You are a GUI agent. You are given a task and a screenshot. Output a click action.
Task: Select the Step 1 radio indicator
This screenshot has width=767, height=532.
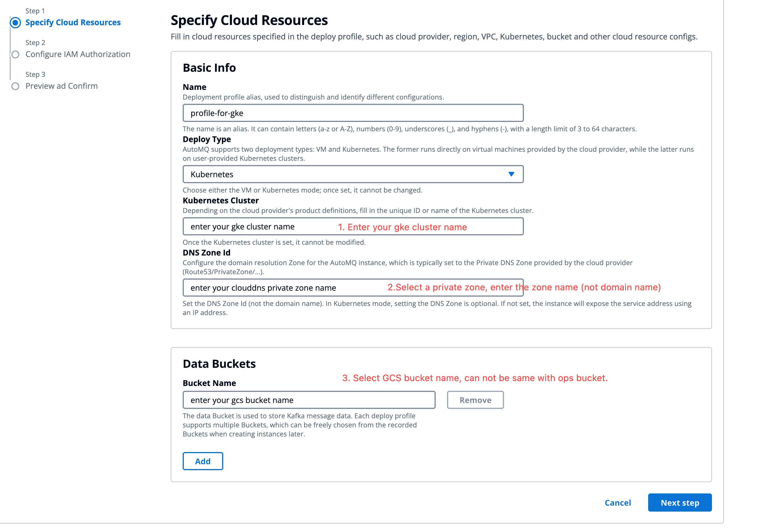click(15, 23)
